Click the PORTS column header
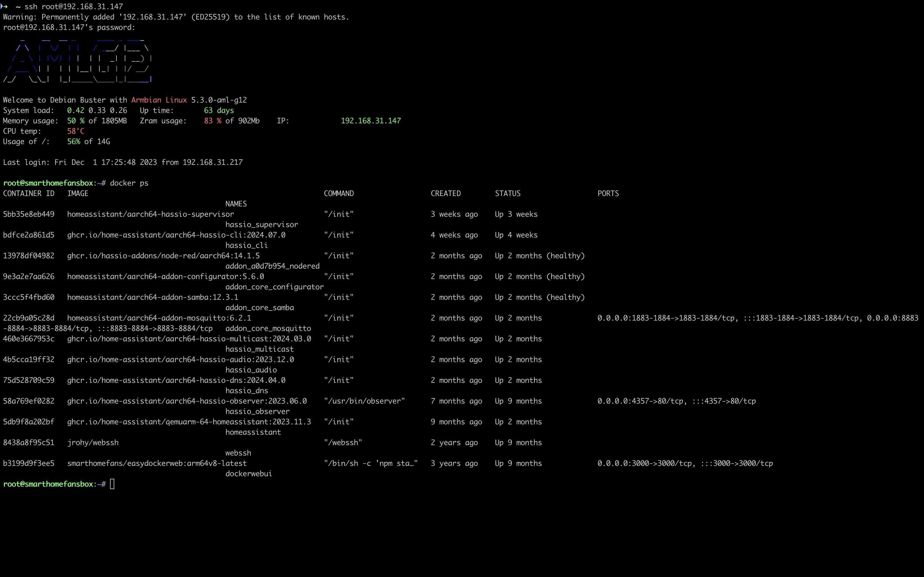This screenshot has width=924, height=577. (x=607, y=194)
